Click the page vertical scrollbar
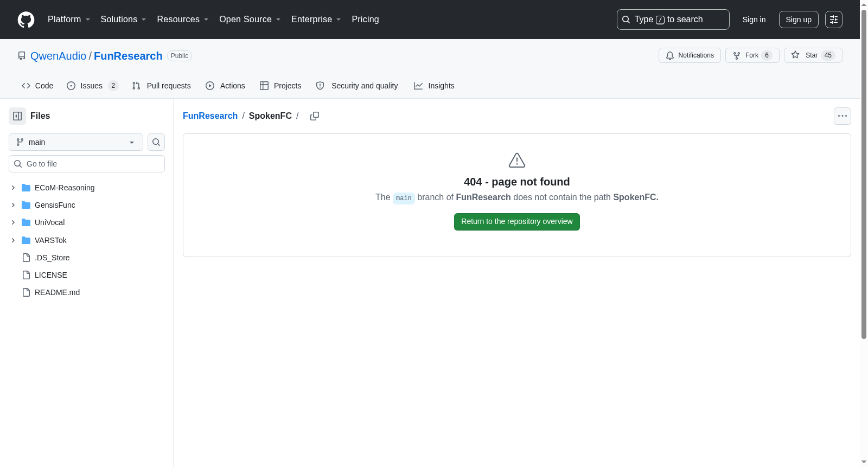Image resolution: width=868 pixels, height=467 pixels. 864,174
